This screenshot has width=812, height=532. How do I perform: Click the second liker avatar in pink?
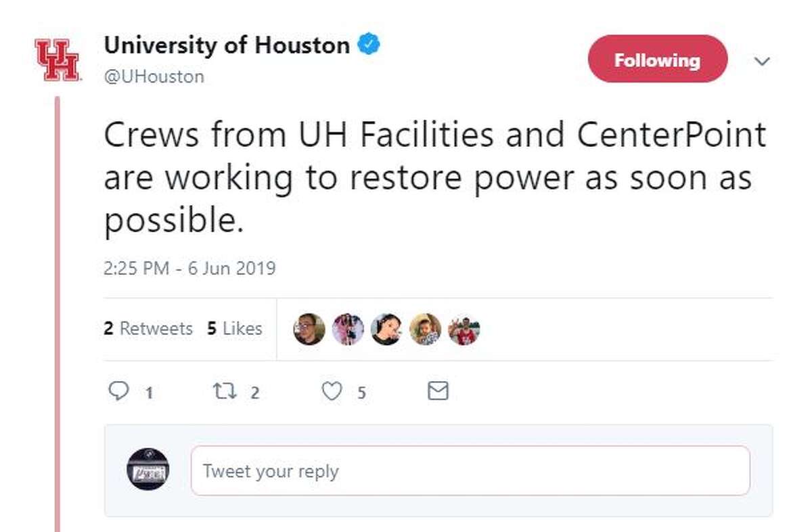point(348,330)
